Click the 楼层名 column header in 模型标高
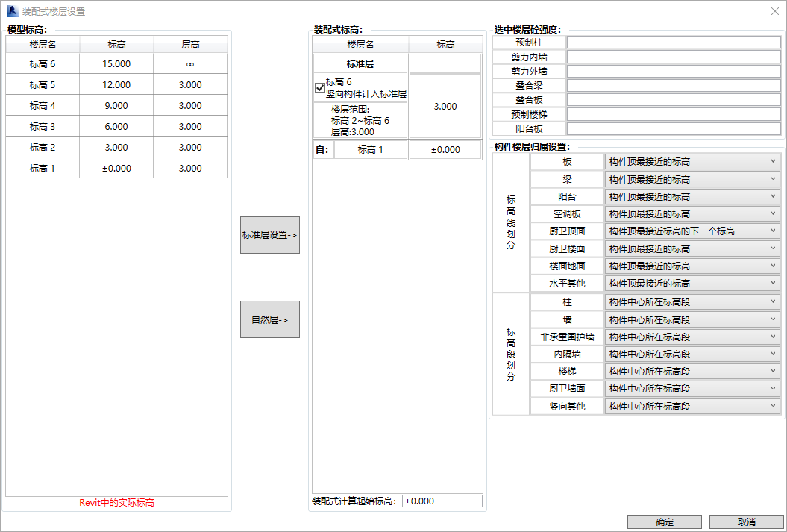Screen dimensions: 787x532 pos(43,45)
